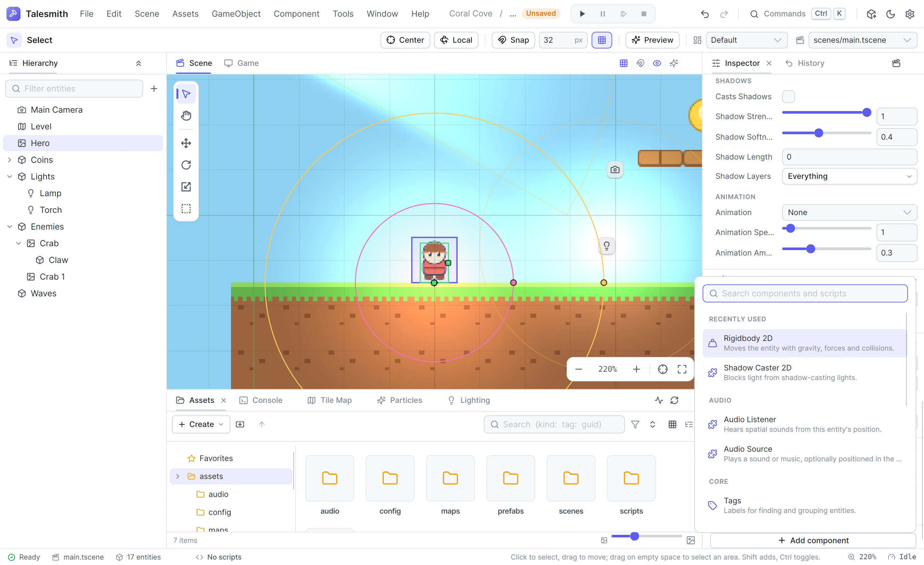Adjust the asset thumbnail size slider

point(646,536)
